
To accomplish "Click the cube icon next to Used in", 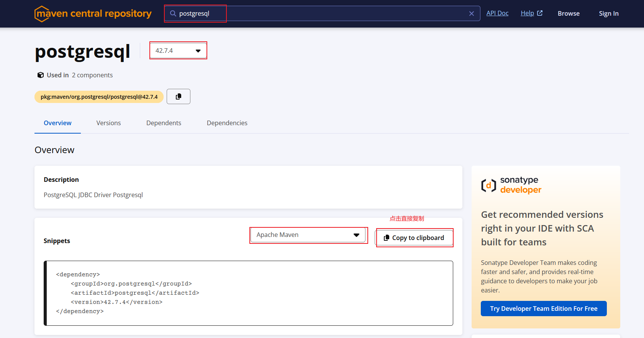I will pos(40,75).
